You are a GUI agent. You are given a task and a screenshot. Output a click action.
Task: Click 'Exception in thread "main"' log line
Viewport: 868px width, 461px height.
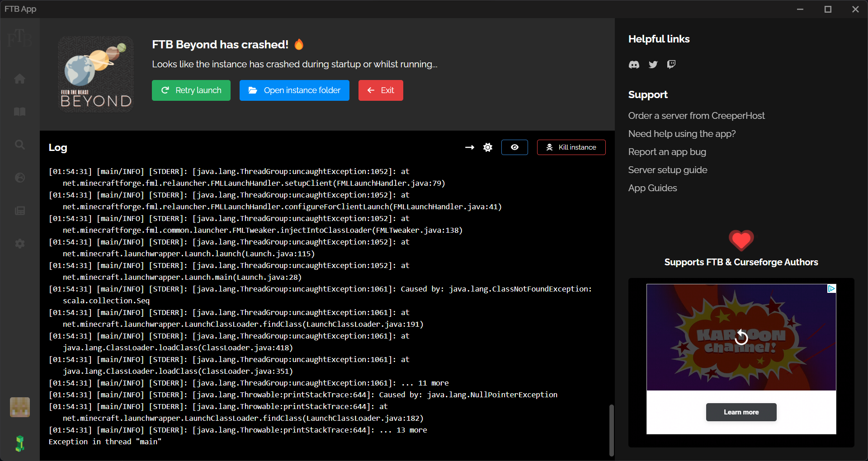point(105,442)
